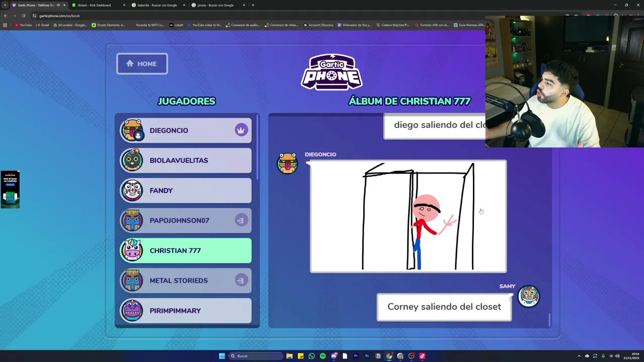Viewport: 644px width, 362px height.
Task: Open Discord from the taskbar
Action: (334, 356)
